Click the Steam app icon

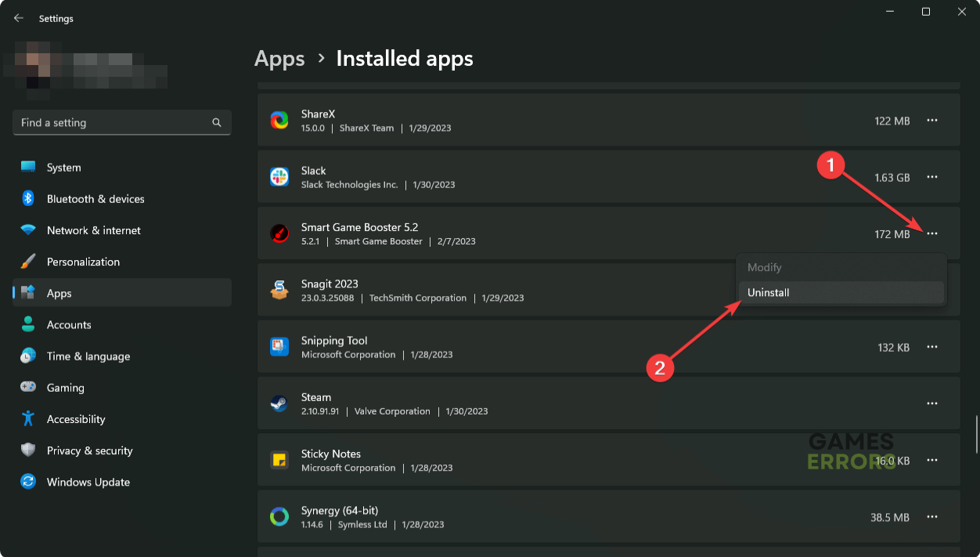pos(279,403)
